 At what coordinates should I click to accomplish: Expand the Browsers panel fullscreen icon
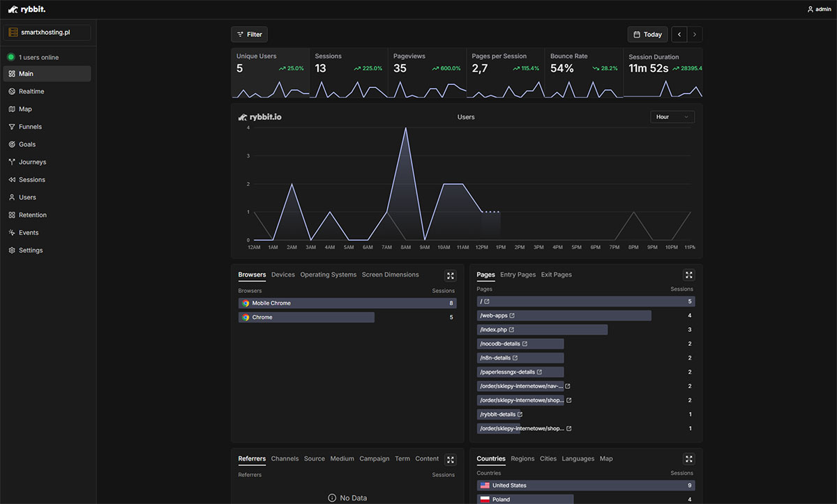[451, 275]
